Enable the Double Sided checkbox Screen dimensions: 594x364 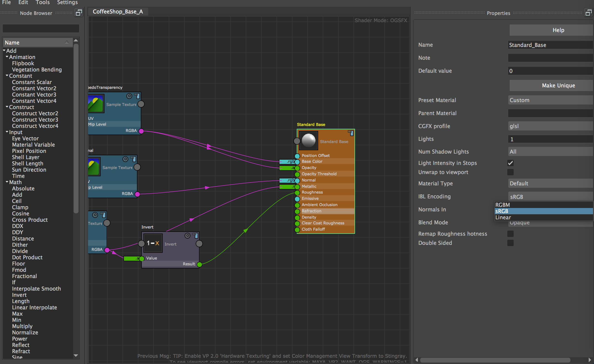coord(510,243)
